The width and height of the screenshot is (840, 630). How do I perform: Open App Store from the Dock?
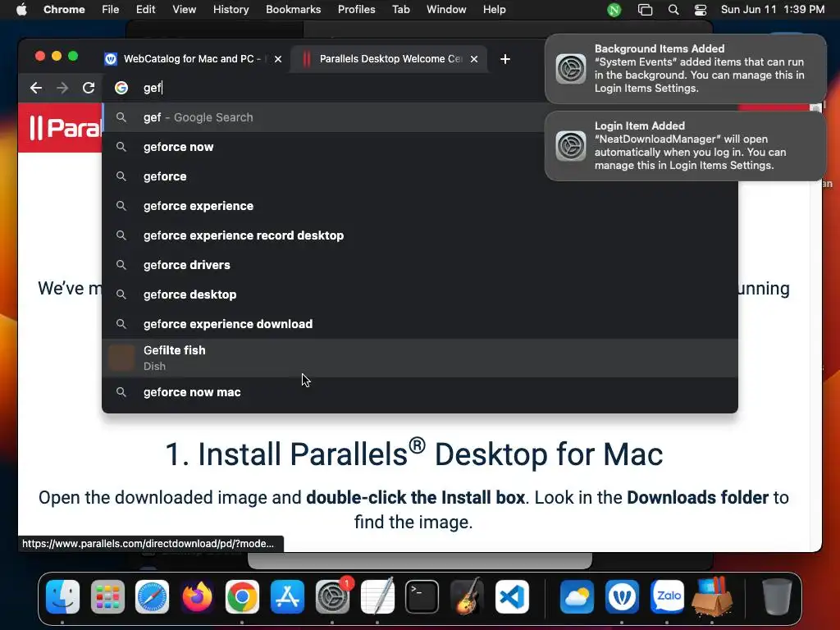point(287,596)
